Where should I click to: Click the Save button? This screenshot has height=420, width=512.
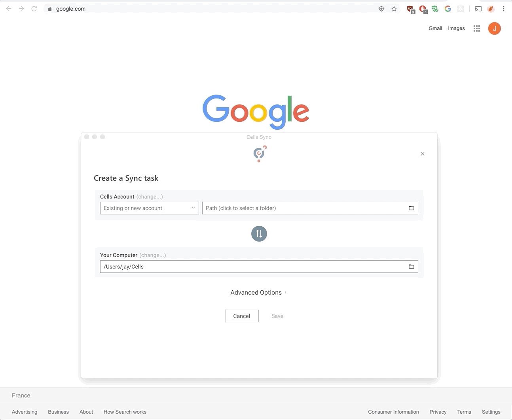[277, 316]
